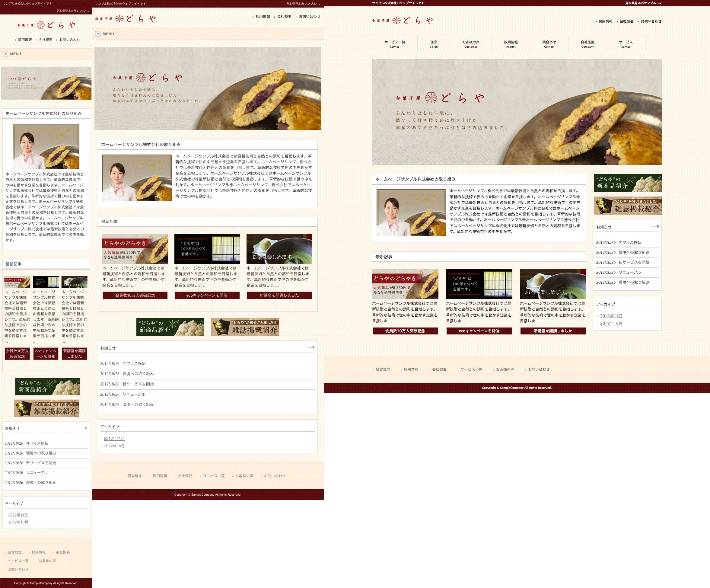Select the お客様の声 Customer navigation item
The image size is (710, 588).
click(x=471, y=44)
